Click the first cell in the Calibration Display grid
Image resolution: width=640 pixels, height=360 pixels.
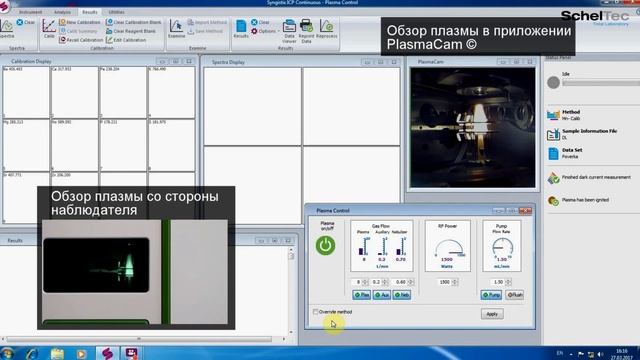tap(26, 92)
